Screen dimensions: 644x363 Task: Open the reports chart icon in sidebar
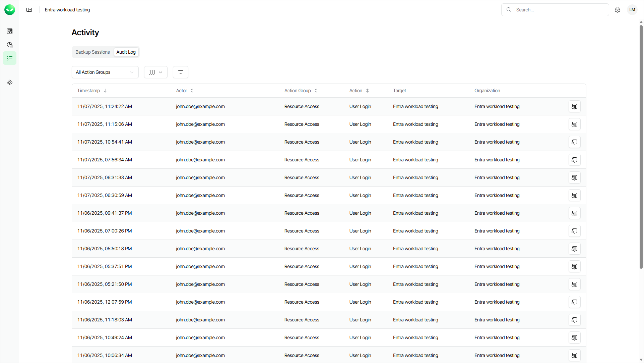(x=10, y=45)
